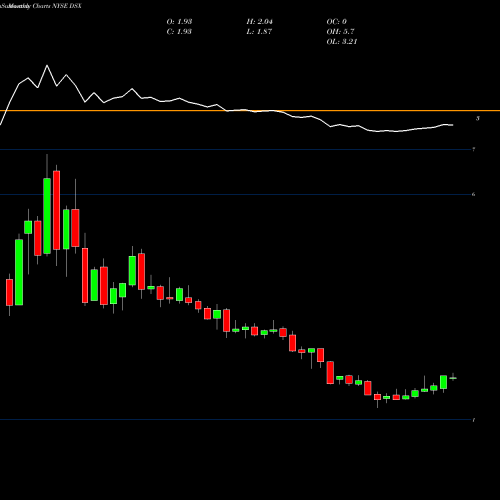This screenshot has width=500, height=500.
Task: Click the tallest green candlestick near chart peak
Action: tap(47, 216)
